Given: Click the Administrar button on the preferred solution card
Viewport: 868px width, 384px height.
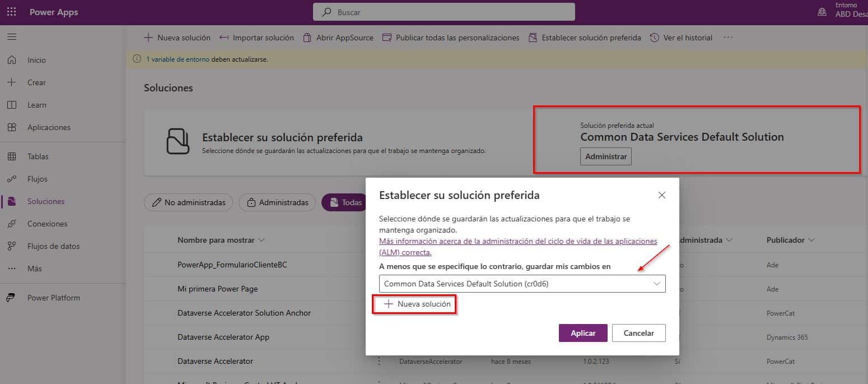Looking at the screenshot, I should [606, 156].
